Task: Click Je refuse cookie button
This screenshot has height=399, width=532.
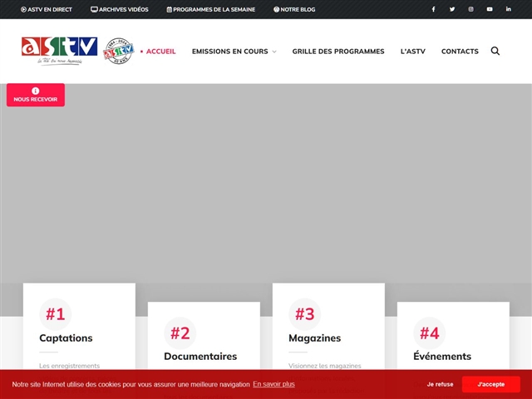Action: 440,384
